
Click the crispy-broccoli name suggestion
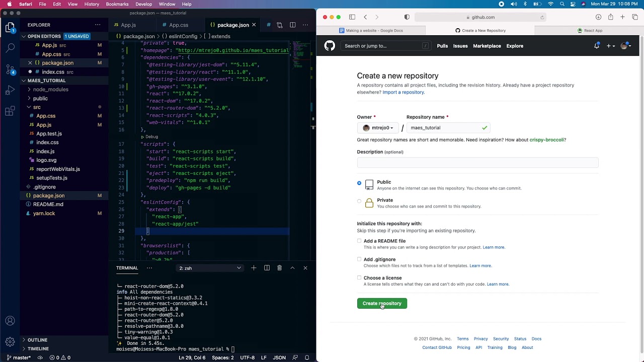coord(546,140)
